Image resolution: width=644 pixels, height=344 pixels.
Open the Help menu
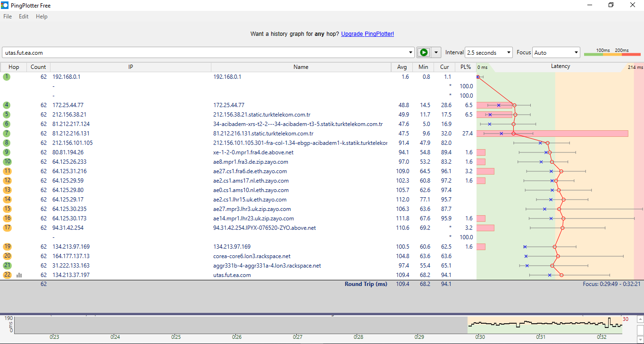pyautogui.click(x=42, y=17)
